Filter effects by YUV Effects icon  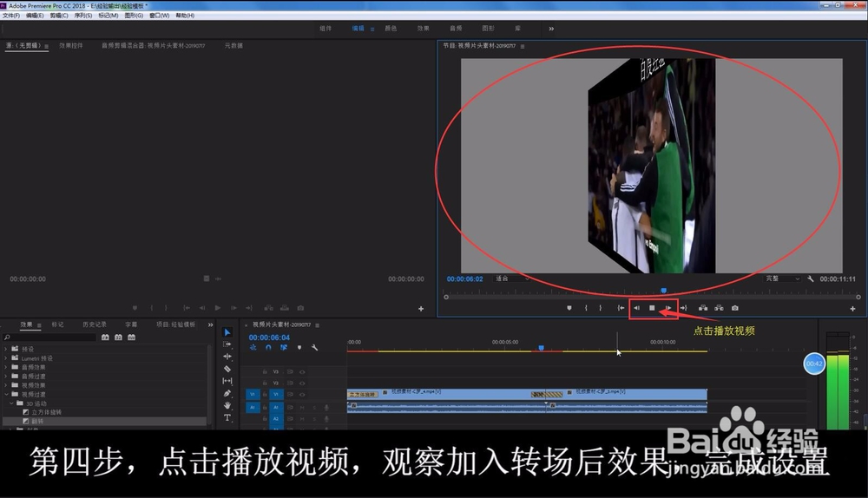coord(131,337)
